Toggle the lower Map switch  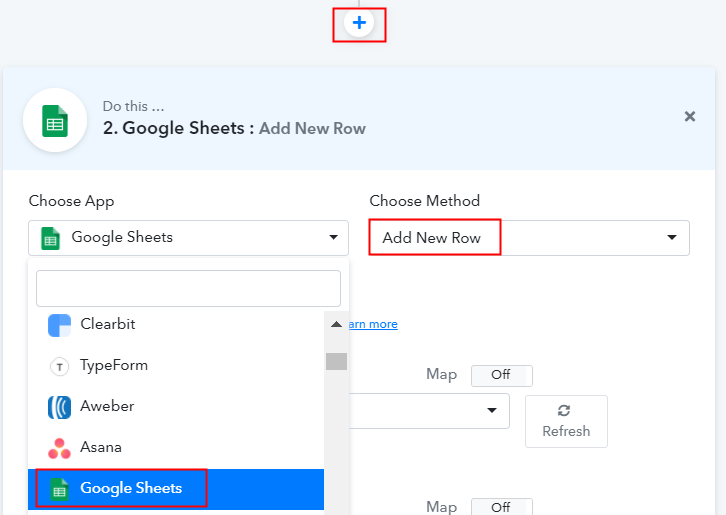pyautogui.click(x=501, y=508)
